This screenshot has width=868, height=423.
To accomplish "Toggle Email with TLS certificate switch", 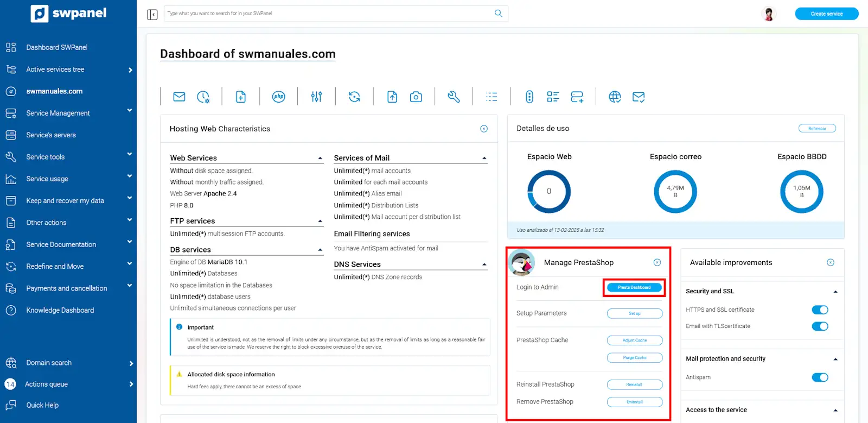I will click(x=820, y=326).
